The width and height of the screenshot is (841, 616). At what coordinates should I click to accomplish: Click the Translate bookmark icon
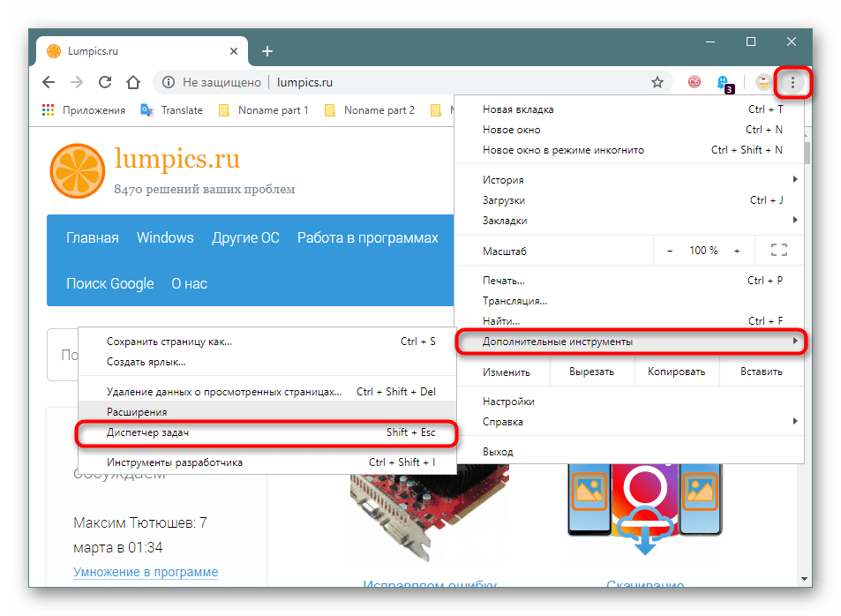[146, 110]
